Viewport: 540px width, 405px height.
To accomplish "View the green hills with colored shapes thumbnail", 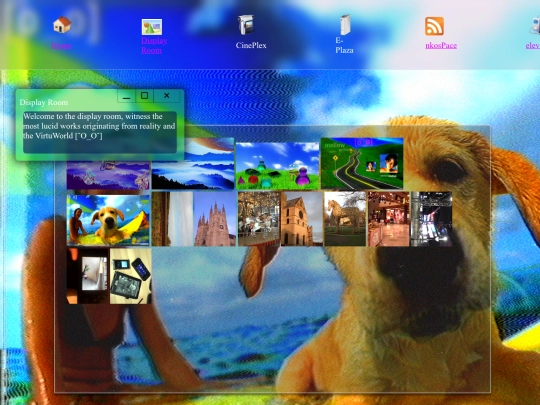I will click(278, 166).
